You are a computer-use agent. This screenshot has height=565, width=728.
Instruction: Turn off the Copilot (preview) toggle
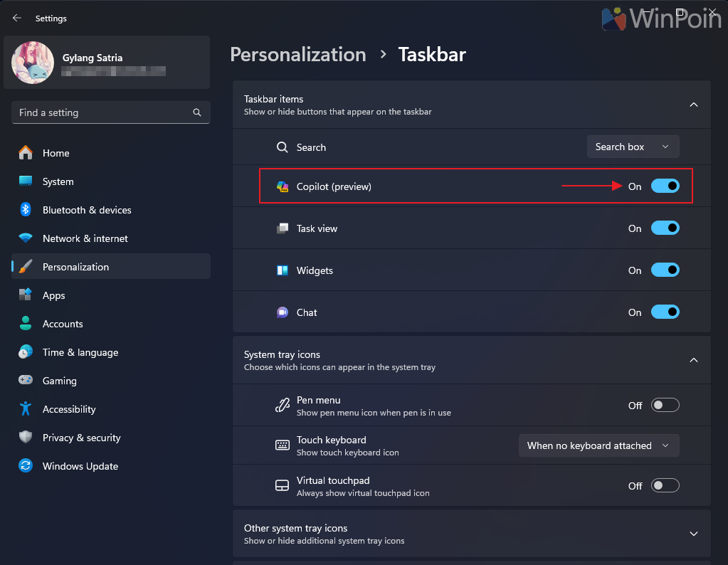point(665,186)
